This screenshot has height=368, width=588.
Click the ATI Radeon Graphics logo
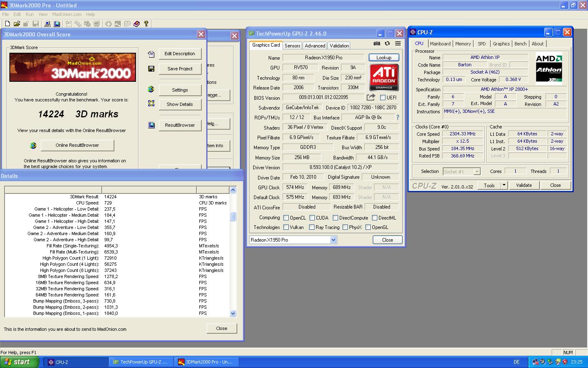(x=384, y=77)
